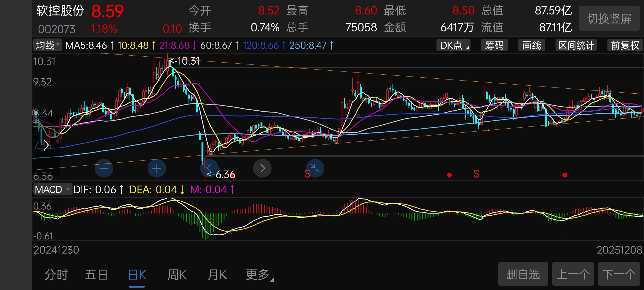
Task: Click the scroll left arrow circle
Action: (x=209, y=168)
